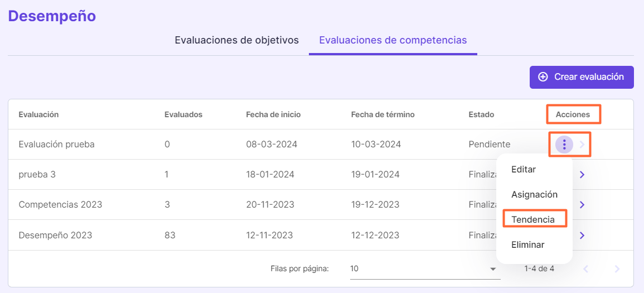The image size is (644, 293).
Task: Click the Evaluación column header
Action: (38, 114)
